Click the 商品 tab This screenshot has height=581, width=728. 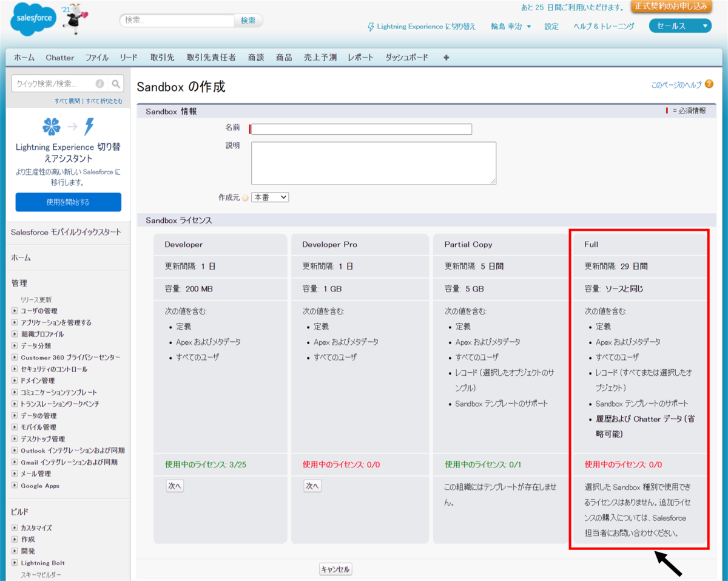coord(284,58)
